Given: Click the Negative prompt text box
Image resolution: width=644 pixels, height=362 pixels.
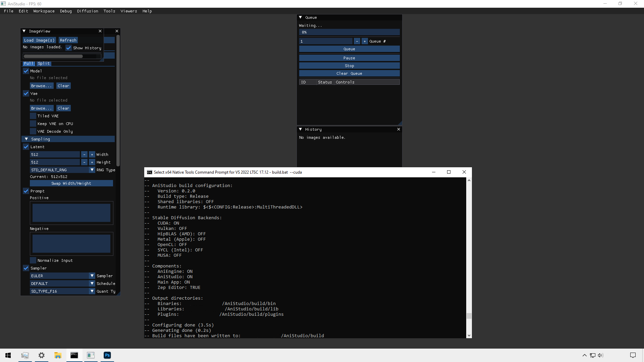Looking at the screenshot, I should tap(71, 244).
